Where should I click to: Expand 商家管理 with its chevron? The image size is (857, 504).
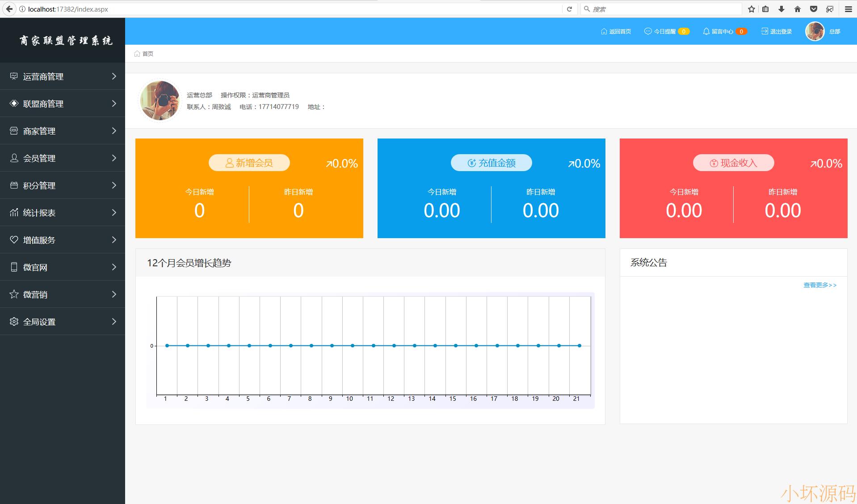(x=114, y=131)
